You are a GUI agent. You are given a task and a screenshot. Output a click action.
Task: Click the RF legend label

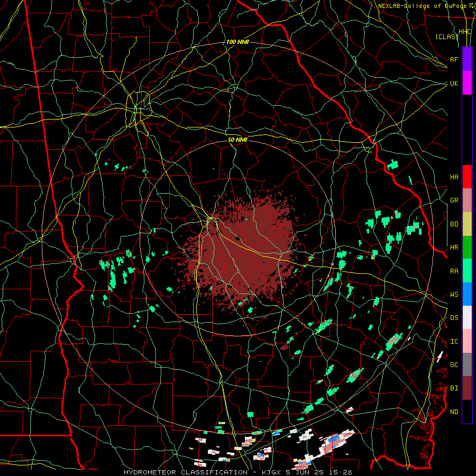click(x=454, y=59)
